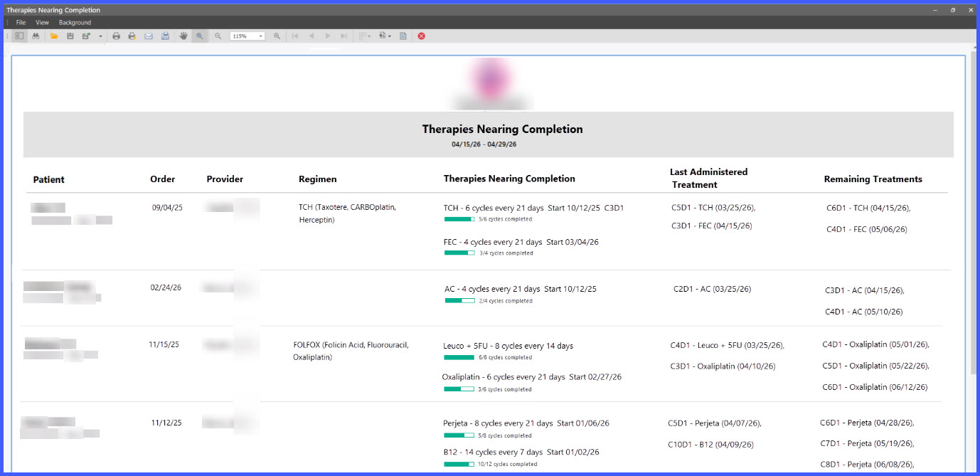The width and height of the screenshot is (980, 476).
Task: Print the report with printer icon
Action: [x=116, y=36]
